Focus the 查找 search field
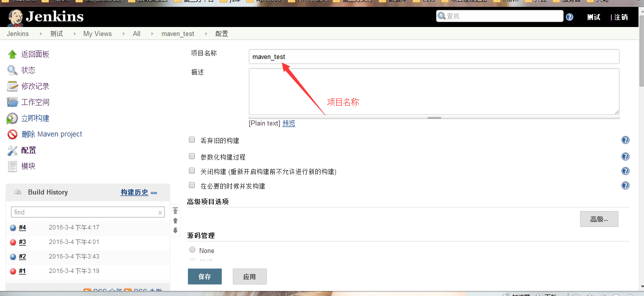 500,16
